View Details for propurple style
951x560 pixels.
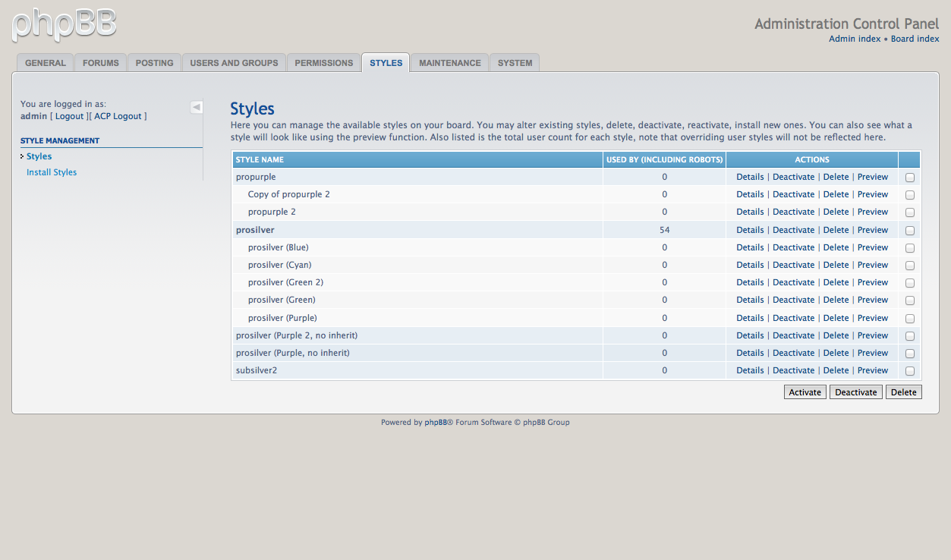click(x=750, y=177)
